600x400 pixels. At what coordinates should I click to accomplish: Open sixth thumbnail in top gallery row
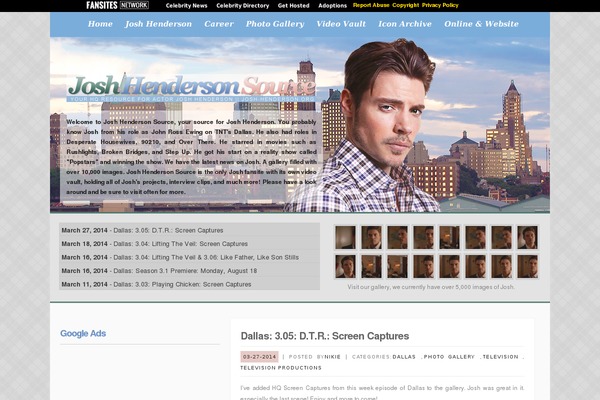tap(476, 237)
